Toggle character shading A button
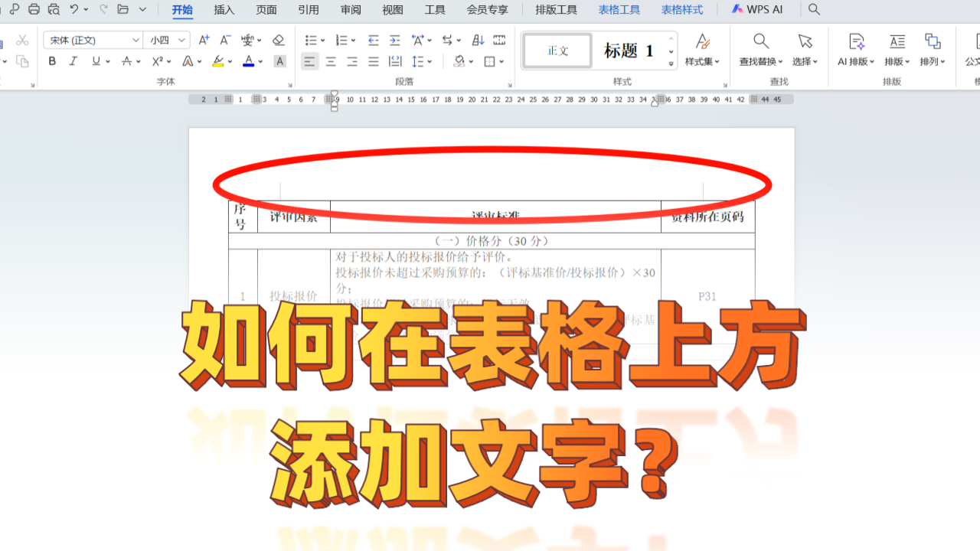The image size is (980, 551). coord(280,61)
